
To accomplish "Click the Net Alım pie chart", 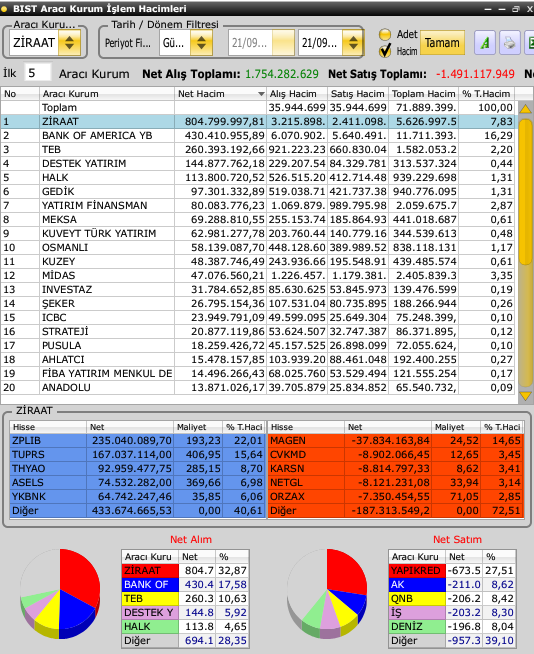I will tap(60, 594).
